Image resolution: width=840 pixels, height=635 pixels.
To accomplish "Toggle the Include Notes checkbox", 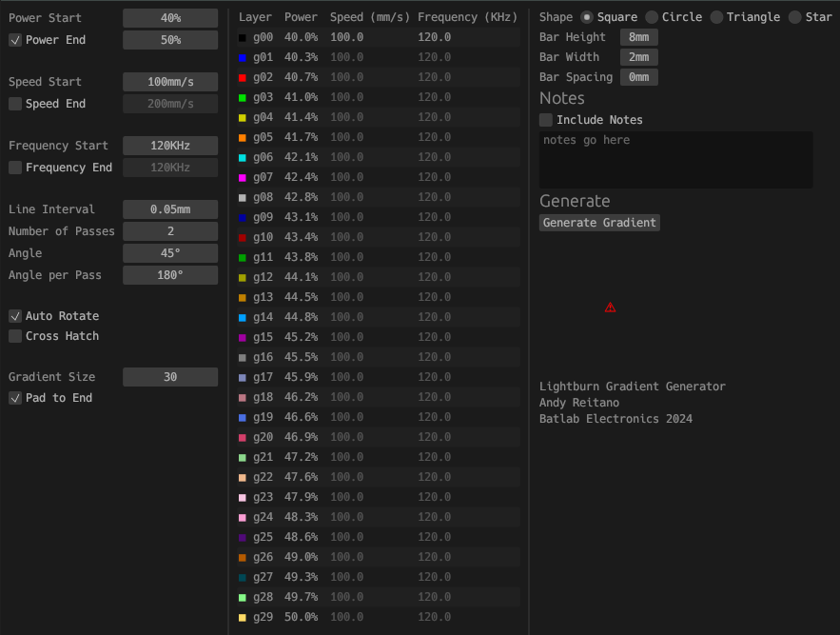I will point(546,120).
